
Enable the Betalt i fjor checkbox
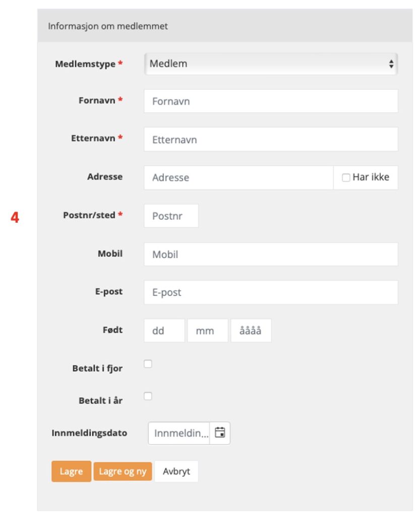point(148,364)
